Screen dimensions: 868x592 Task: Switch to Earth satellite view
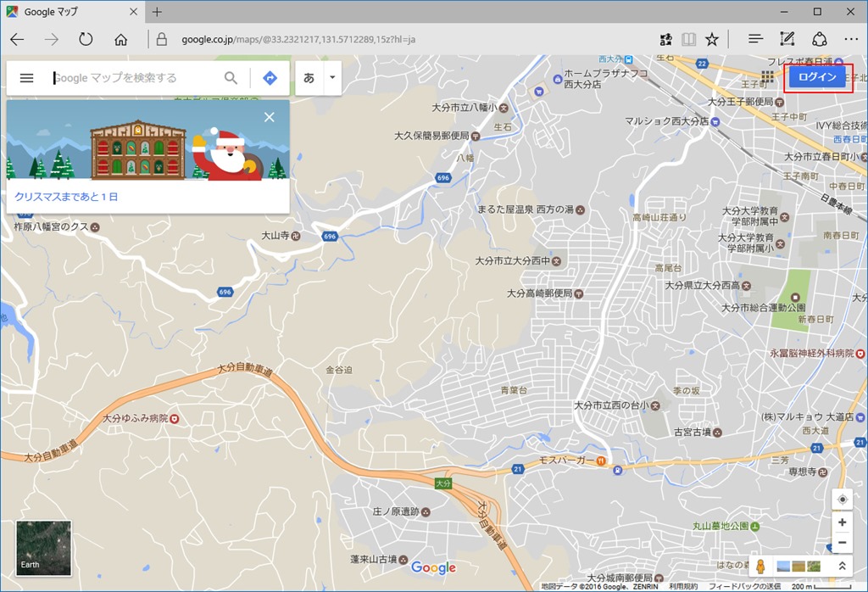click(x=44, y=548)
